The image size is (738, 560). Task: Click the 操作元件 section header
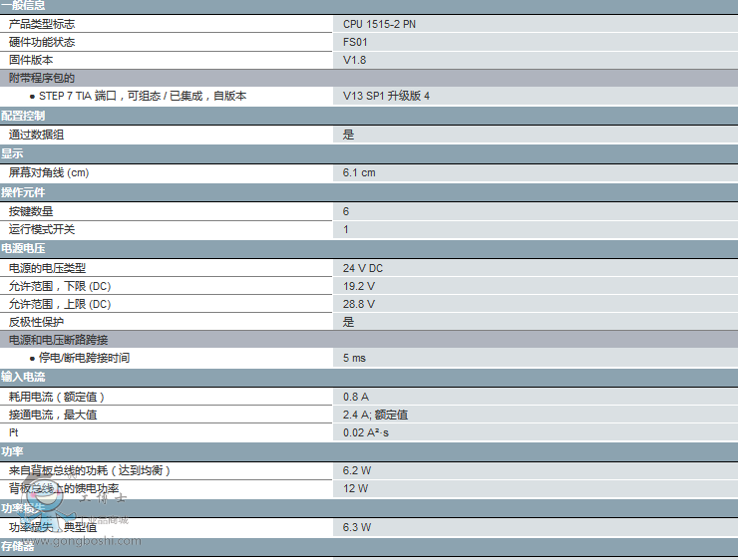point(23,192)
